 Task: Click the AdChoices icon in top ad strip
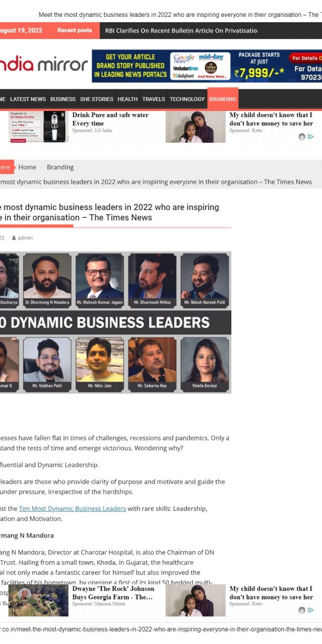(311, 137)
